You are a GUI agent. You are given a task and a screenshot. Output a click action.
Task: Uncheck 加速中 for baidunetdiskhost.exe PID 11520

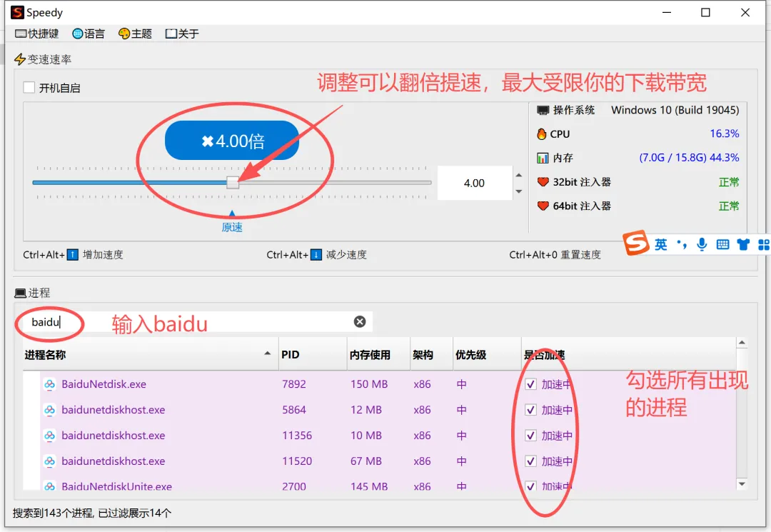(530, 461)
